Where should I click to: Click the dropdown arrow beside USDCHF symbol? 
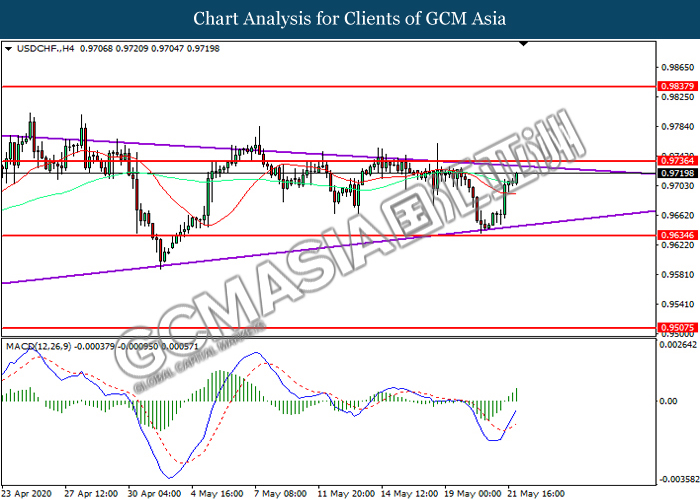click(8, 49)
